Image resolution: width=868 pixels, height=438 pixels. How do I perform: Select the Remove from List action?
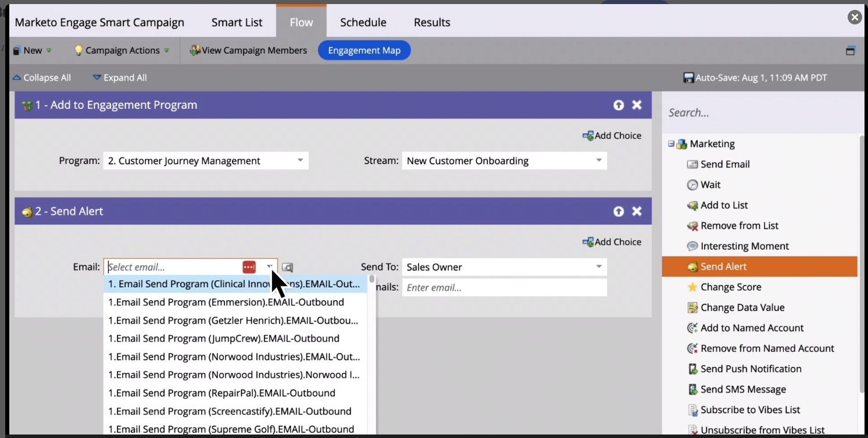pos(733,226)
